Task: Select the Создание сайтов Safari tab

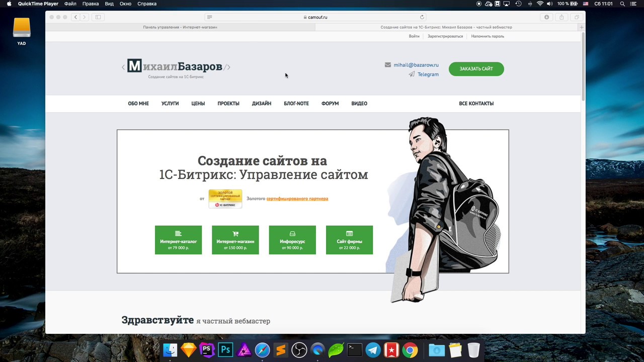Action: point(446,27)
